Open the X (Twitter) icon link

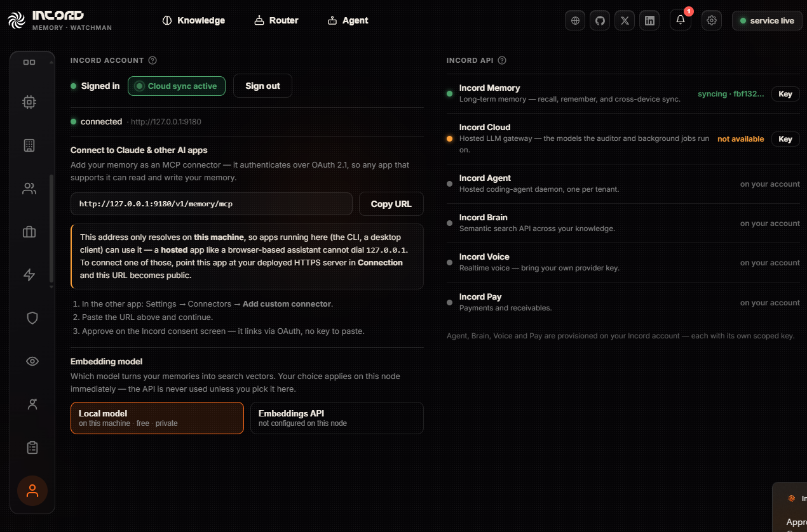point(625,20)
